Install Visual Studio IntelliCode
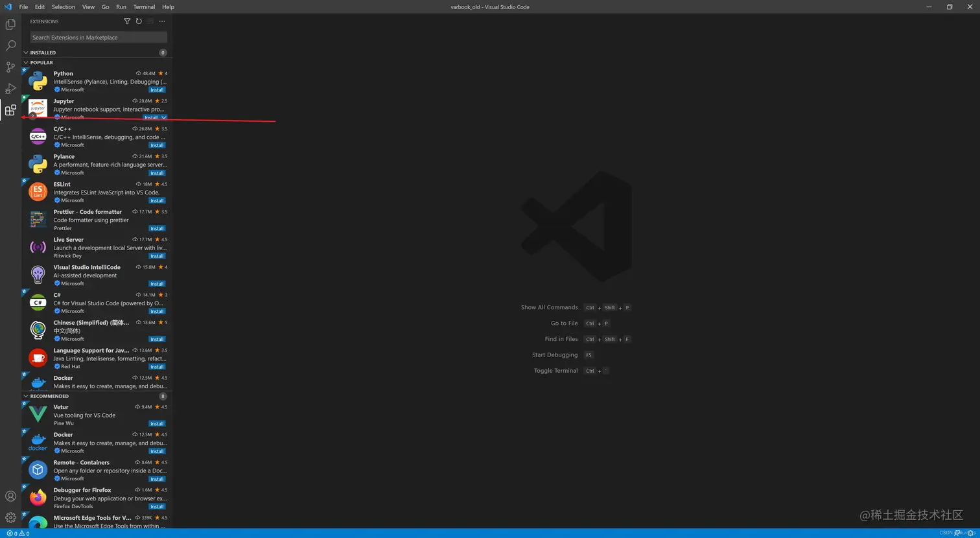The height and width of the screenshot is (538, 980). point(157,284)
